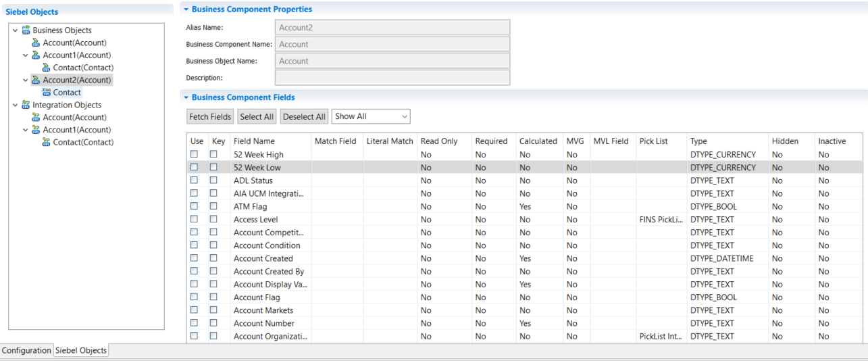Image resolution: width=868 pixels, height=361 pixels.
Task: Click the Account Organizati... field name
Action: pos(271,336)
